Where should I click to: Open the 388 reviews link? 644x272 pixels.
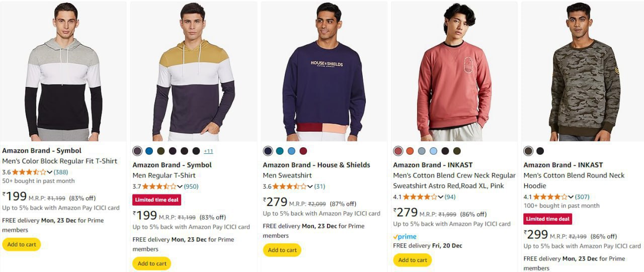(61, 172)
